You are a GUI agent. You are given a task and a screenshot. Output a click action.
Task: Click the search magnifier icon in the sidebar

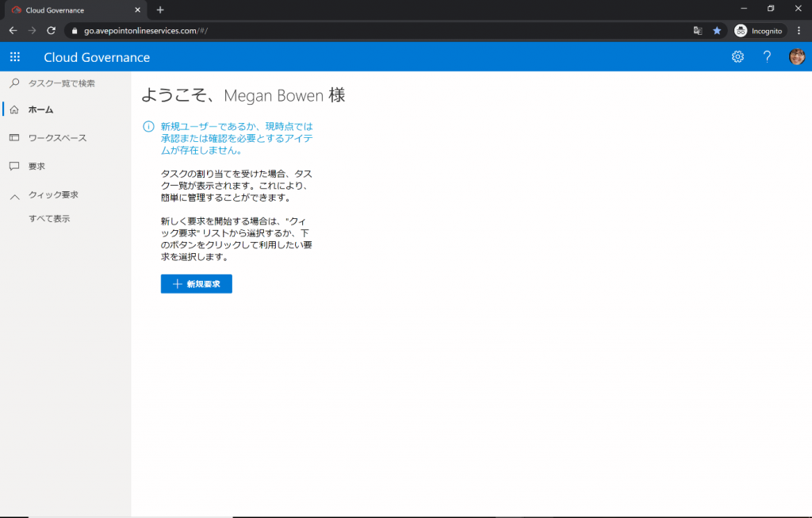pos(14,82)
